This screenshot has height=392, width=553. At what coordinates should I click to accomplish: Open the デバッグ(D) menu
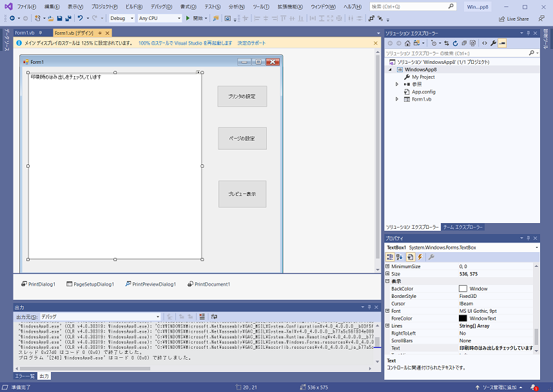point(161,6)
